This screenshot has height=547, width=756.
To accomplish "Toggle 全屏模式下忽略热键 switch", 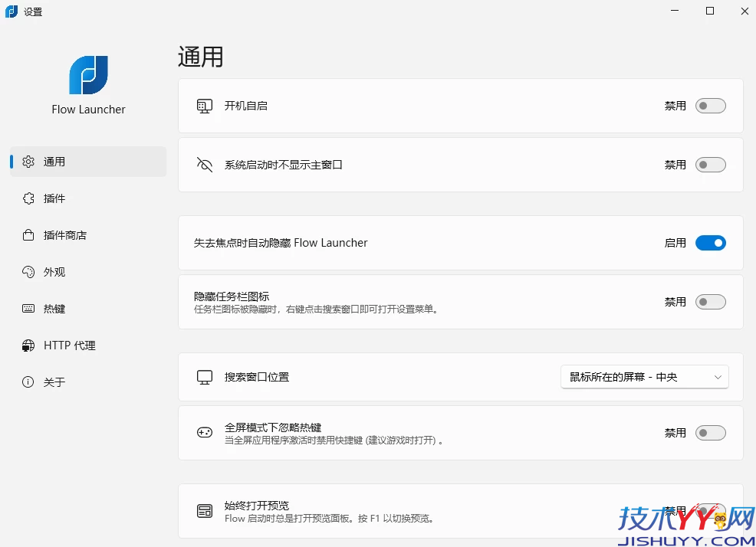I will tap(710, 432).
